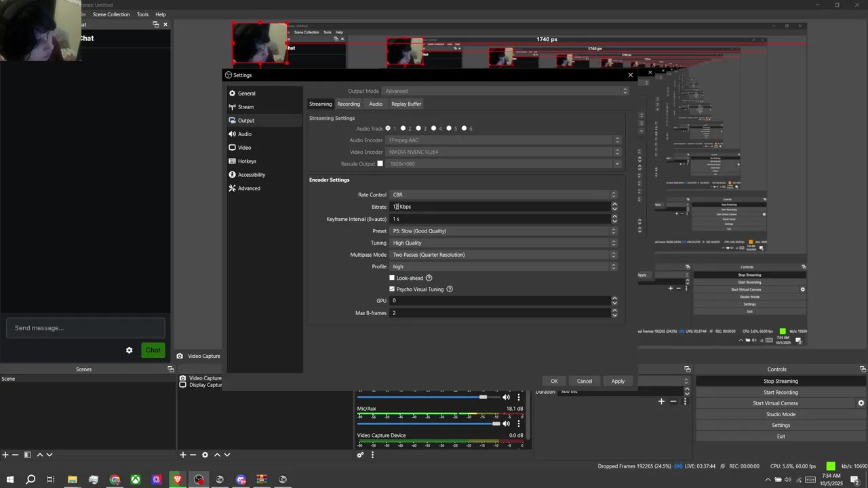Screen dimensions: 868x488
Task: Open advanced audio properties gears icon
Action: pos(361,455)
